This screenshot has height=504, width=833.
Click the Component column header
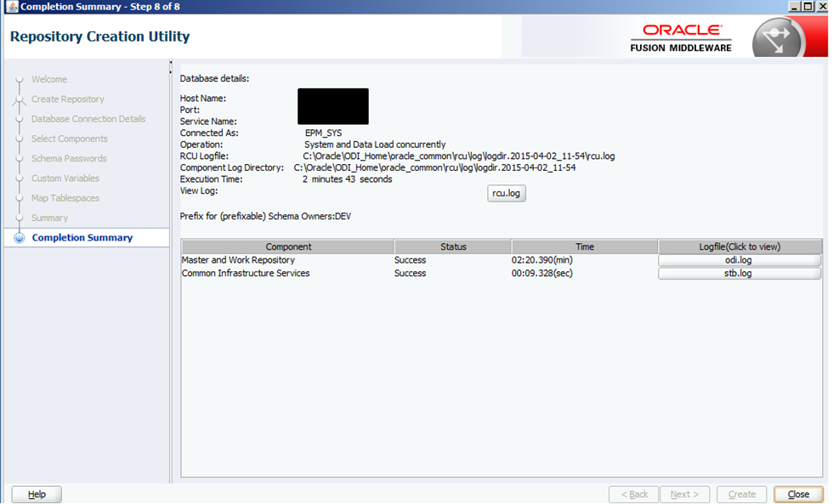coord(288,246)
